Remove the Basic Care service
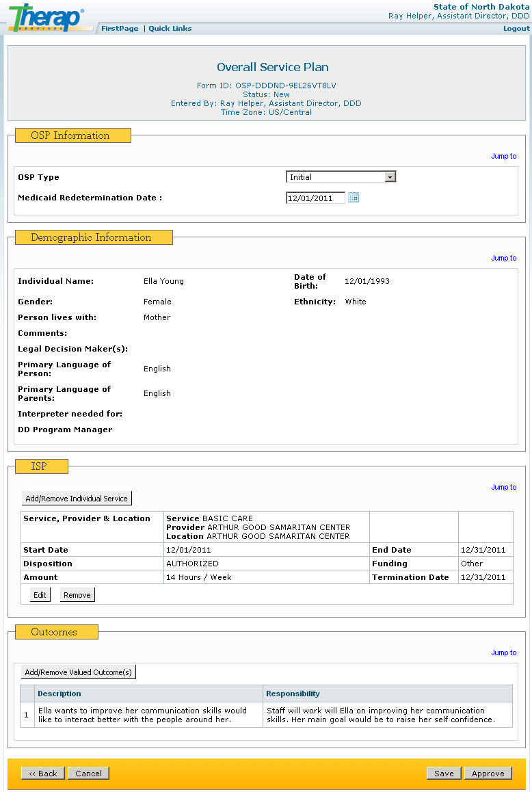 coord(77,595)
